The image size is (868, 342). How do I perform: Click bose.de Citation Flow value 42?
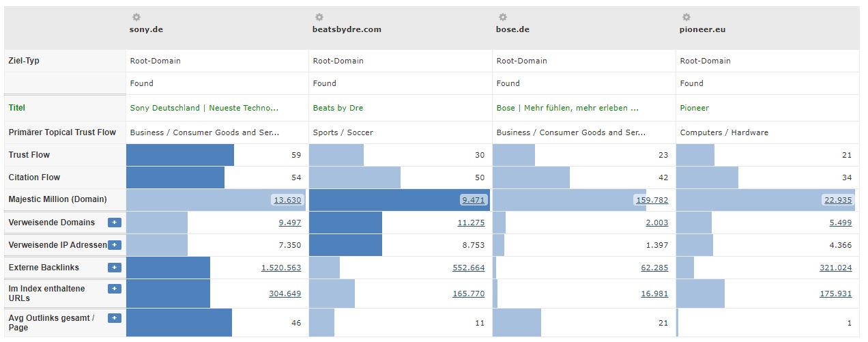pyautogui.click(x=663, y=177)
